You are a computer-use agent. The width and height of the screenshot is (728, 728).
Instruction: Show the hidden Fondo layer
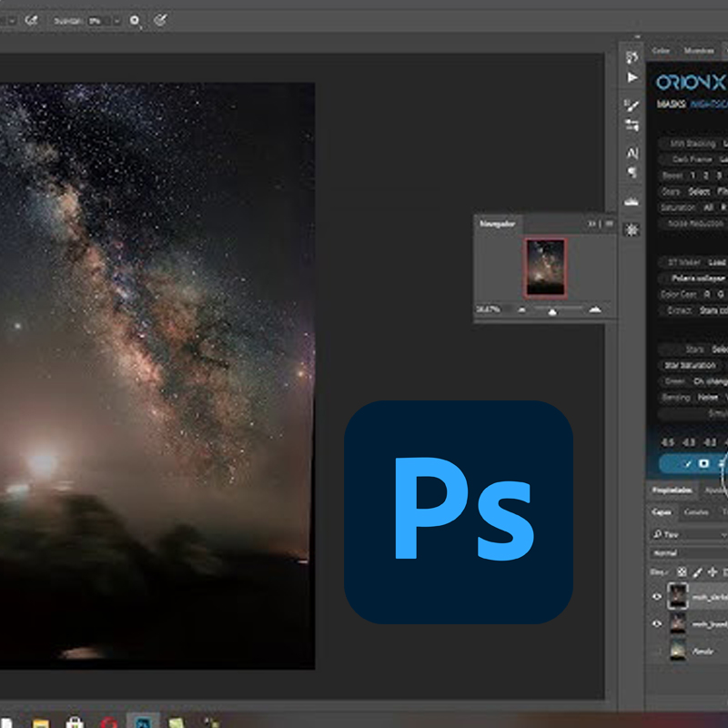657,652
